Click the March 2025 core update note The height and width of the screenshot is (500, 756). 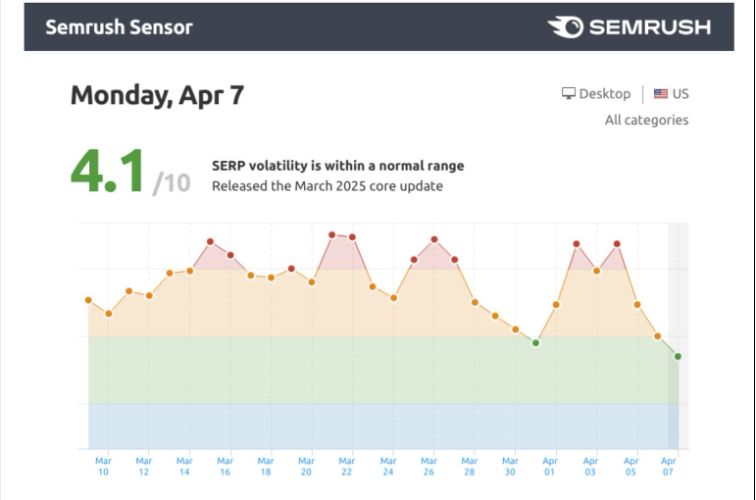pos(327,186)
